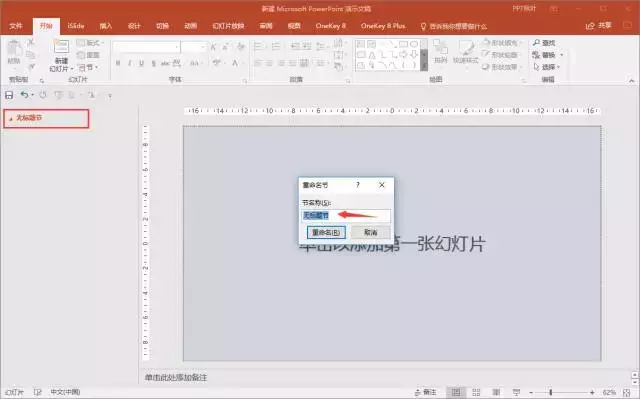Open the Insert (插入) tab
640x399 pixels.
pos(106,26)
